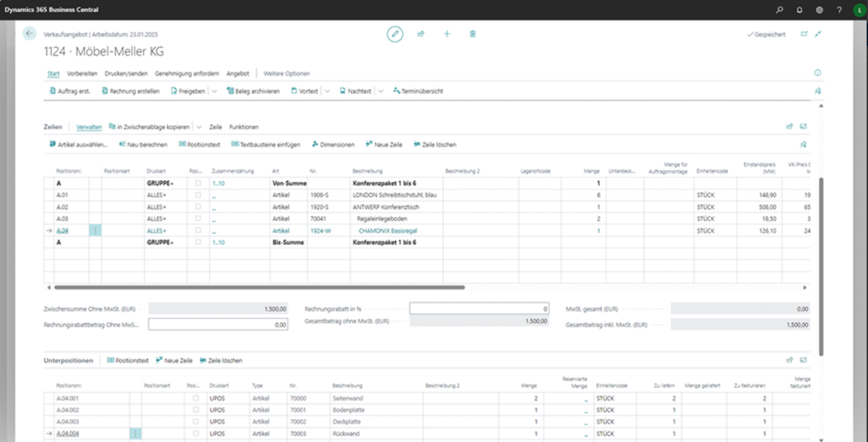Click Rechnungsrabattbetrag Ohne MwSt. field
Viewport: 868px width, 442px height.
[x=218, y=324]
